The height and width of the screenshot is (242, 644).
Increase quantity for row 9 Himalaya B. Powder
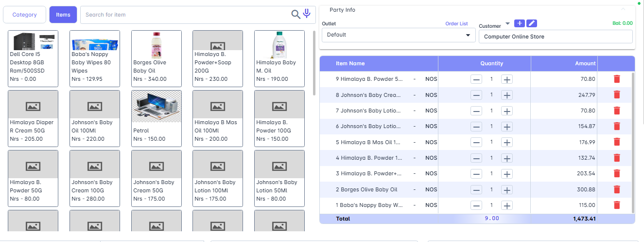pos(507,79)
